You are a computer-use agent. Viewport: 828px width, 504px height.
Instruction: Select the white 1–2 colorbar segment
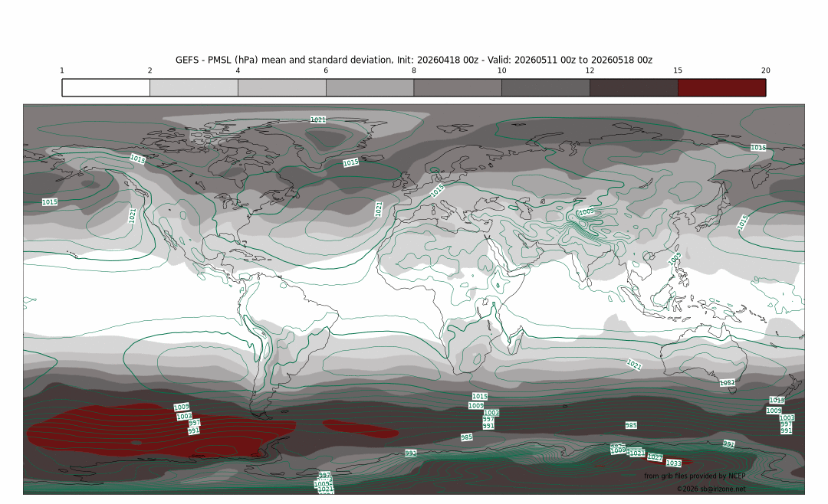106,87
